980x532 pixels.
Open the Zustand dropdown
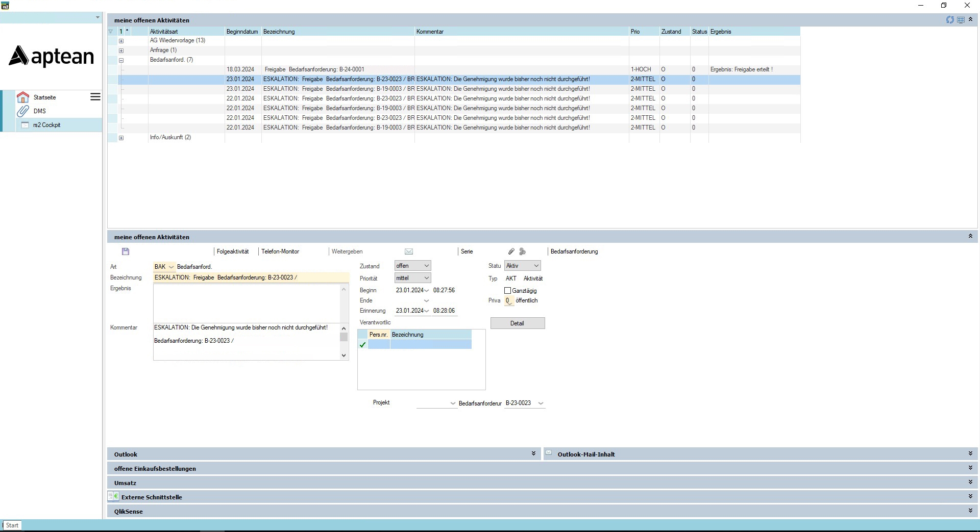(412, 266)
